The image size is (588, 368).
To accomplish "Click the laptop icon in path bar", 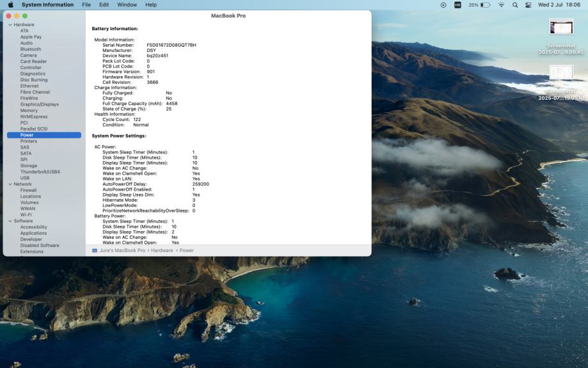I will point(95,250).
